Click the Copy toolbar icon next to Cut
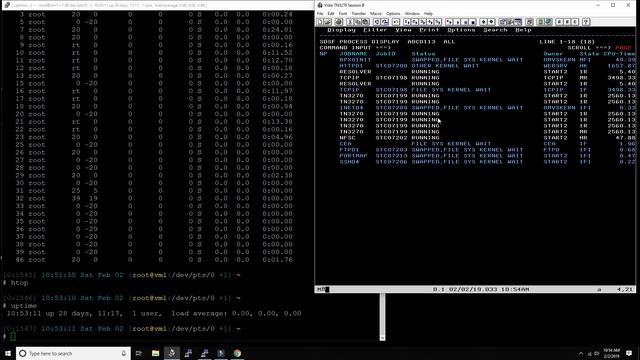Image resolution: width=640 pixels, height=360 pixels. 358,22
